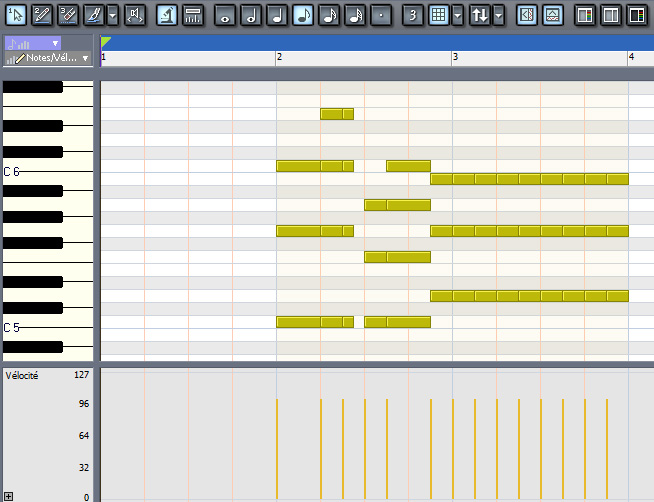Toggle the show/hide controller pane button

click(x=553, y=15)
